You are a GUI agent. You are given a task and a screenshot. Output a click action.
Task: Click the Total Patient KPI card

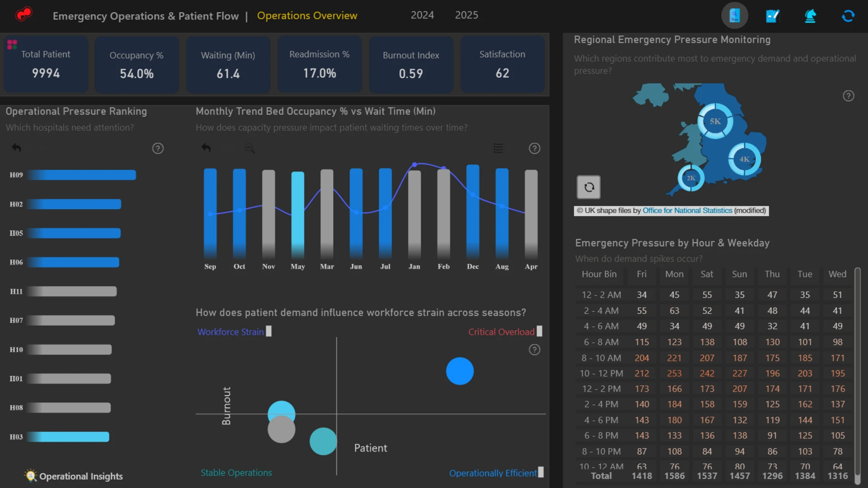click(x=46, y=64)
